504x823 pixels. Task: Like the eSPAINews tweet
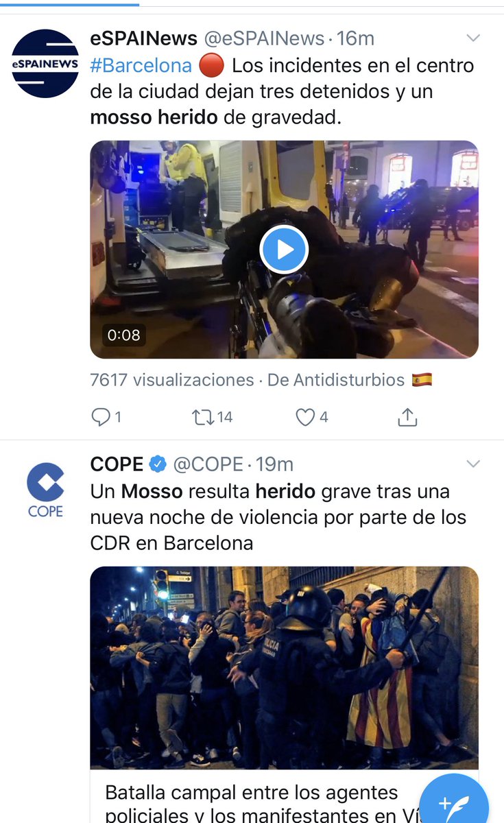(312, 416)
